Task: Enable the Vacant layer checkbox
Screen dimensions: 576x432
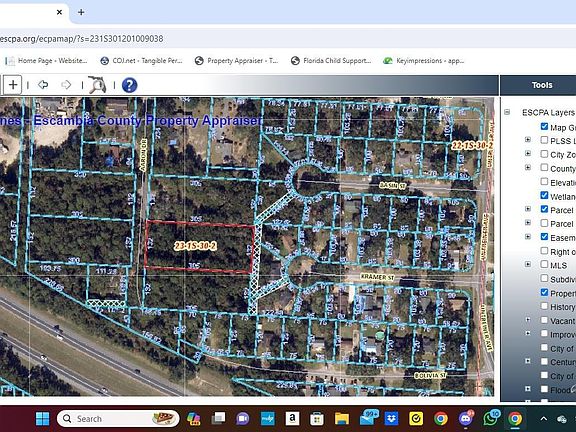Action: pos(544,320)
